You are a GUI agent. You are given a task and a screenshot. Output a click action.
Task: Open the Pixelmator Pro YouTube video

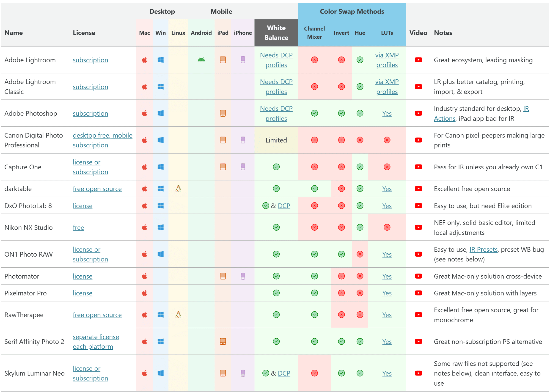point(418,293)
